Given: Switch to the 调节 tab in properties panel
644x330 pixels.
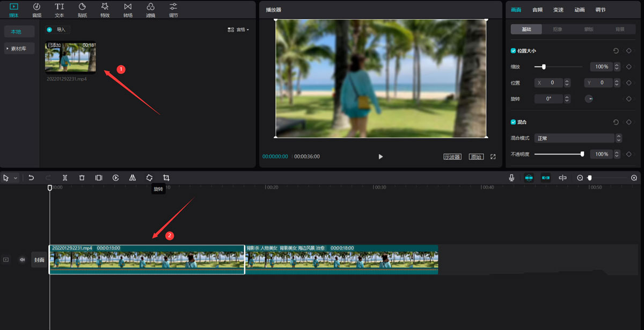Looking at the screenshot, I should (601, 10).
